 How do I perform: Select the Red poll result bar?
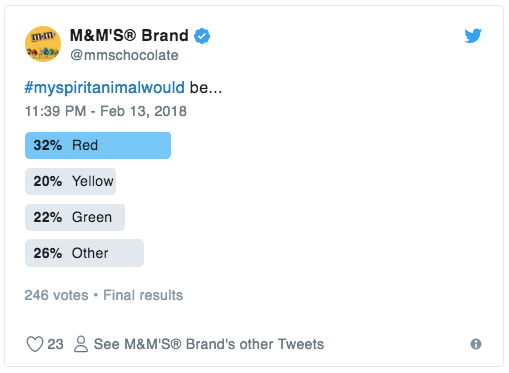tap(98, 145)
